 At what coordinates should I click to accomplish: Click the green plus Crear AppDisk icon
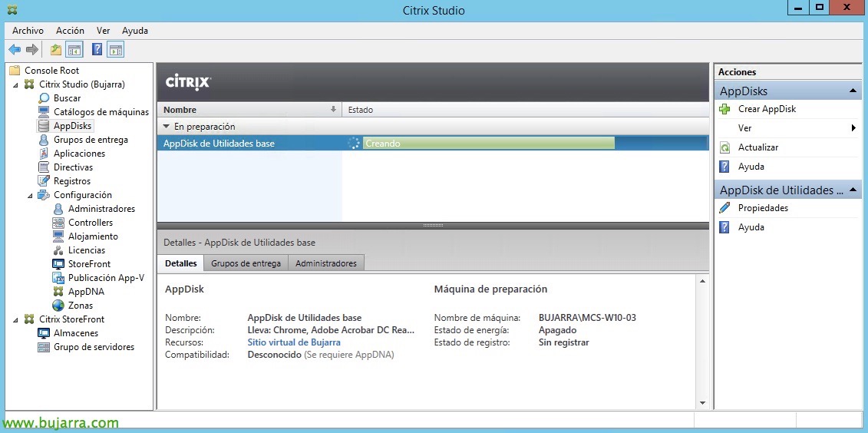(x=724, y=109)
